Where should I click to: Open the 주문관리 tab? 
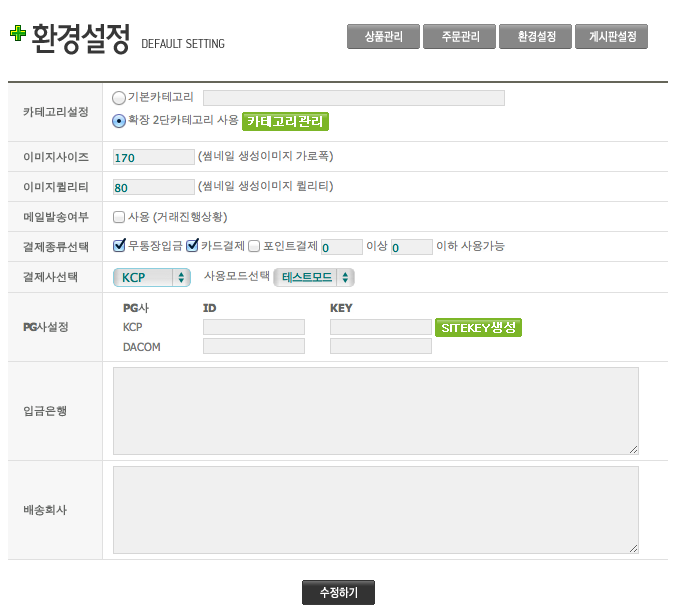pos(459,37)
